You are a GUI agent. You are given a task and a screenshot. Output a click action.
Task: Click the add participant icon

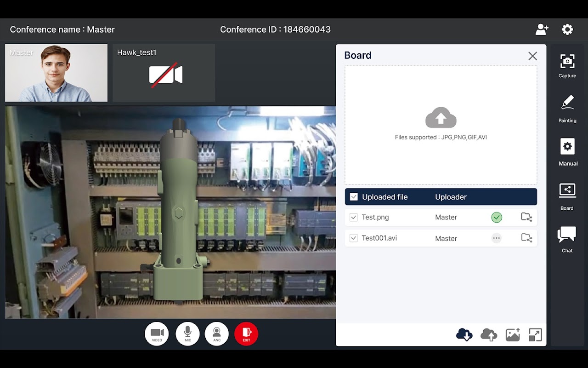pos(542,29)
